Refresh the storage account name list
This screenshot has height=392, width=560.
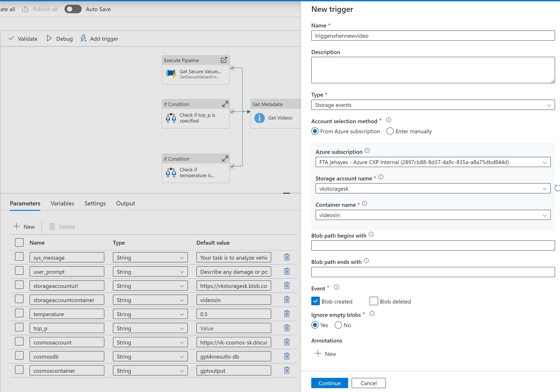pyautogui.click(x=557, y=188)
